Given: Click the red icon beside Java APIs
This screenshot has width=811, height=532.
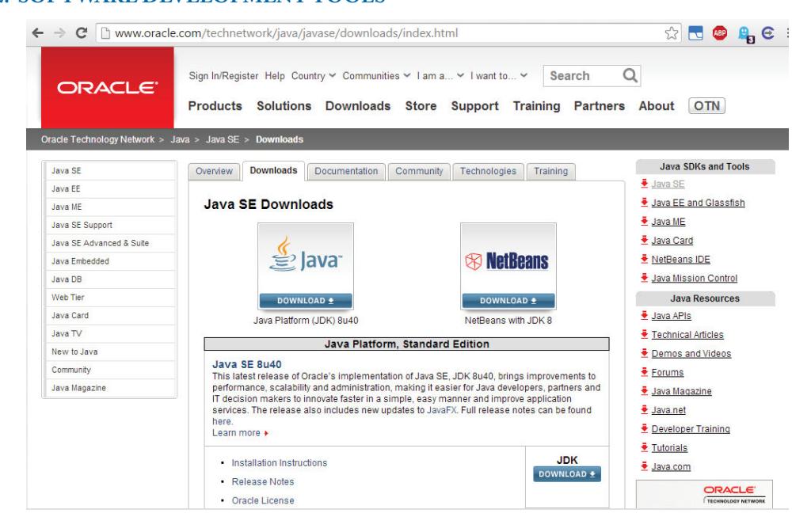Looking at the screenshot, I should point(644,315).
